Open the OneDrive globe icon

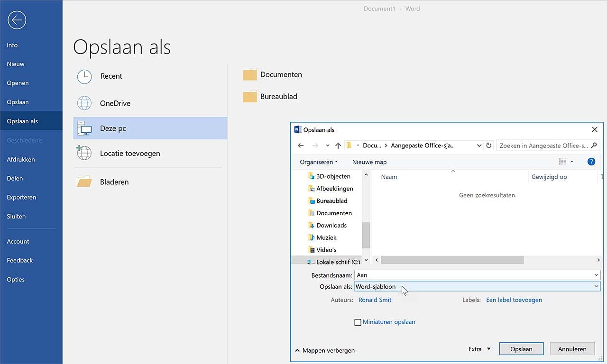point(84,103)
